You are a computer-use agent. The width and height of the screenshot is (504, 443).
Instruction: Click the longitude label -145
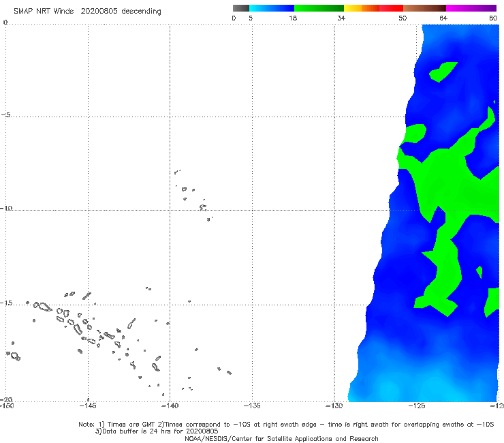point(88,406)
